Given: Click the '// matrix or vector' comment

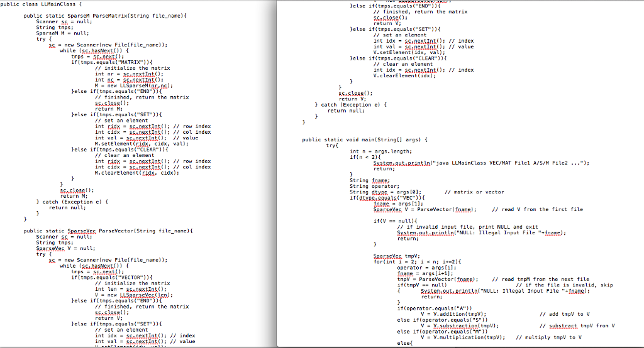Looking at the screenshot, I should coord(474,192).
